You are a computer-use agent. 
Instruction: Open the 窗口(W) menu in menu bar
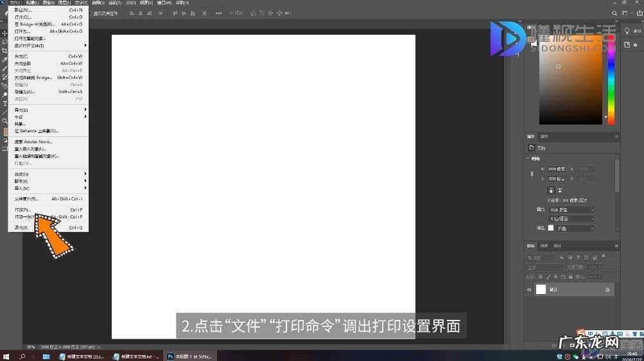coord(164,3)
